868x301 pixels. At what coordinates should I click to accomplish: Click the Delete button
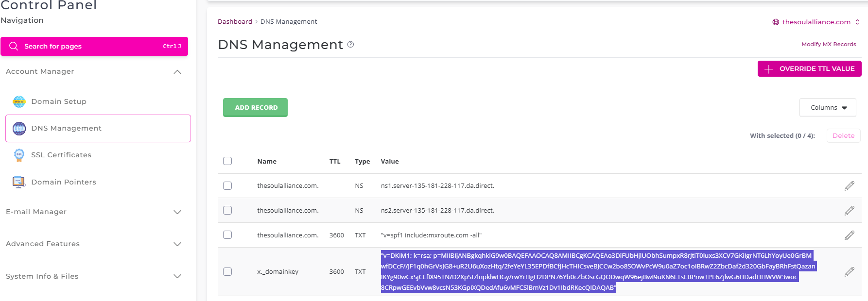tap(843, 136)
